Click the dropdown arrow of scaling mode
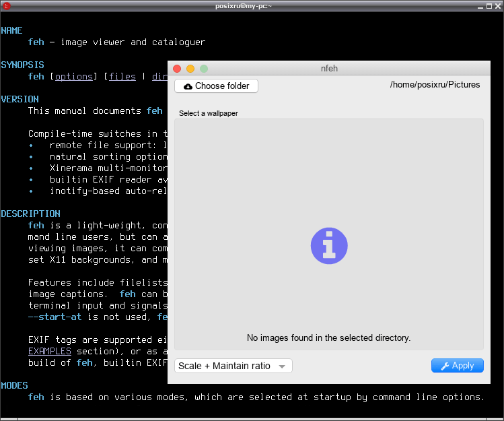 click(x=282, y=366)
